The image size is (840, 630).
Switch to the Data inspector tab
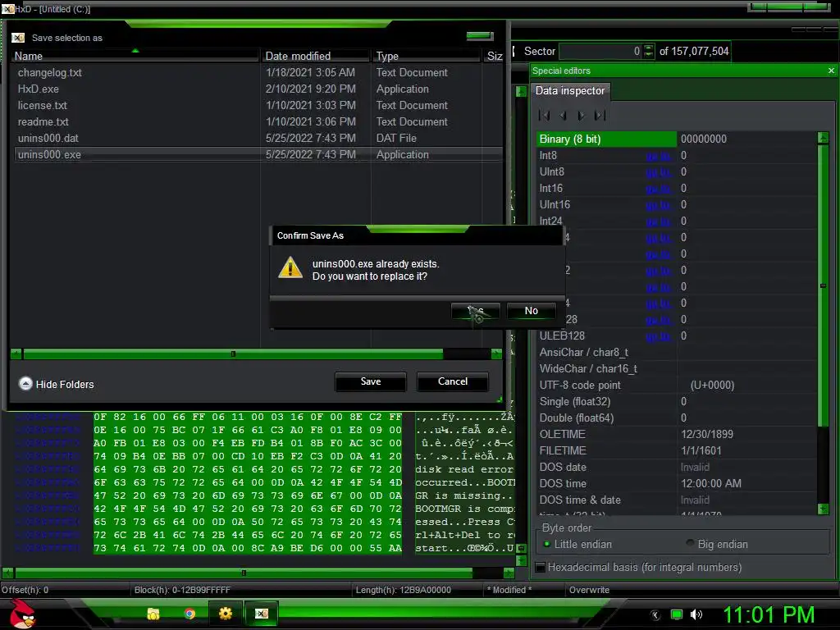(x=569, y=90)
